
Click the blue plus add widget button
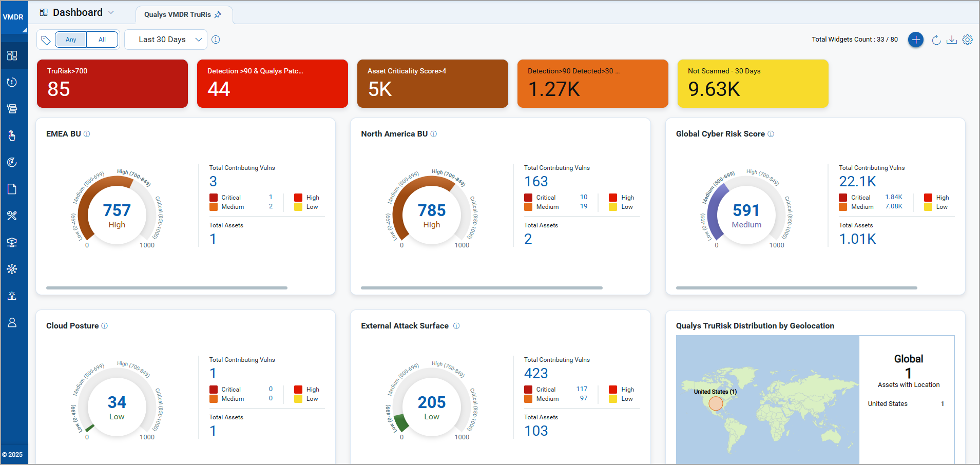915,40
